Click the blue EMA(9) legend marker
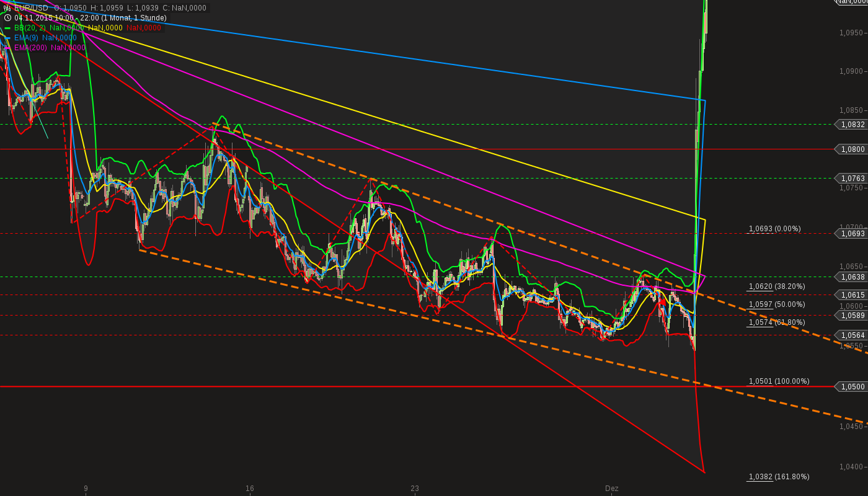This screenshot has width=868, height=496. tap(7, 38)
